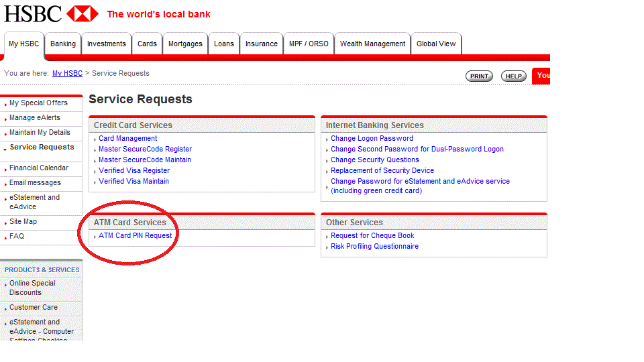Click the Internet Banking Services header
This screenshot has width=644, height=362.
374,125
